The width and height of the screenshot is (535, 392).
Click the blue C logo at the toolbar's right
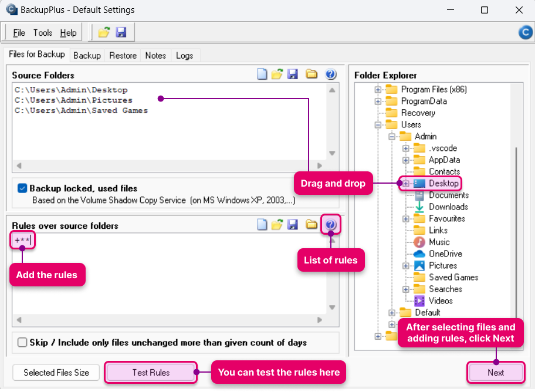point(526,32)
